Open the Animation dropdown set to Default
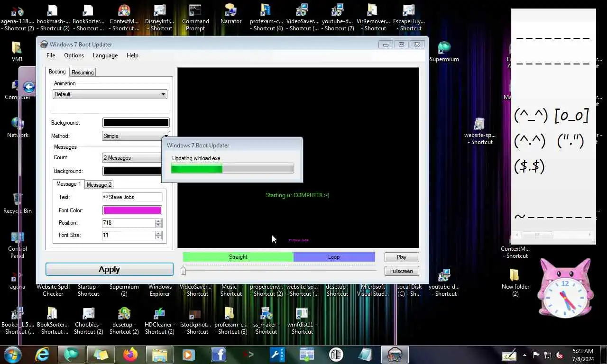Viewport: 607px width, 364px height. [110, 94]
